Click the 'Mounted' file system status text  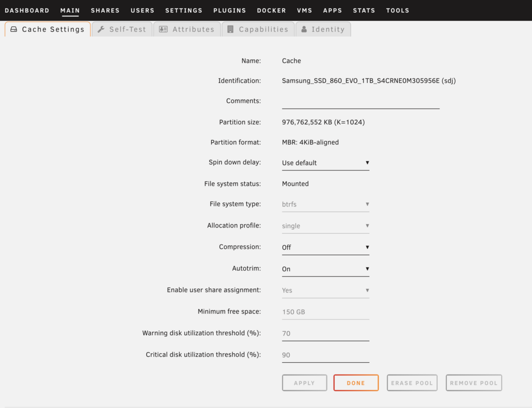pyautogui.click(x=295, y=184)
